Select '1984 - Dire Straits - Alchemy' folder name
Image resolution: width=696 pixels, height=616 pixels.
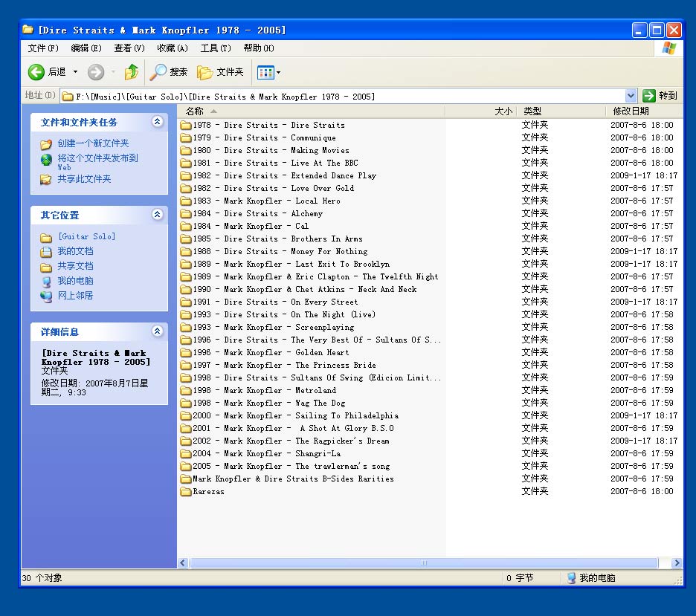(x=258, y=214)
